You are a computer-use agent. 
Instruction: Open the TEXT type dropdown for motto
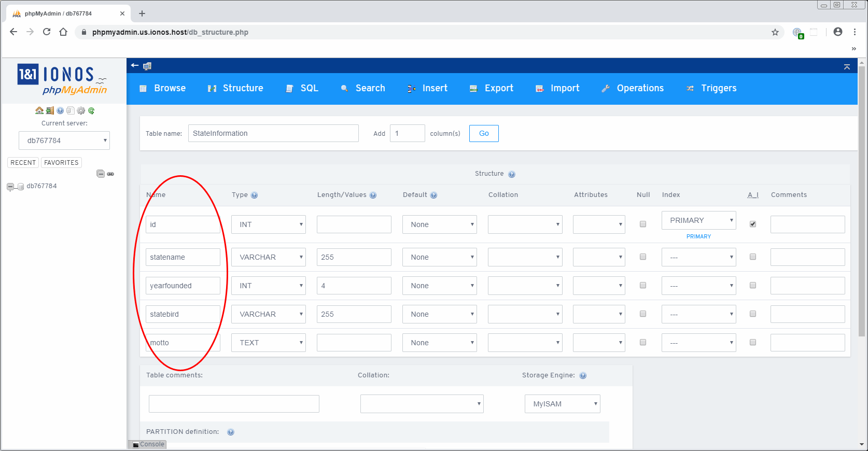point(269,343)
